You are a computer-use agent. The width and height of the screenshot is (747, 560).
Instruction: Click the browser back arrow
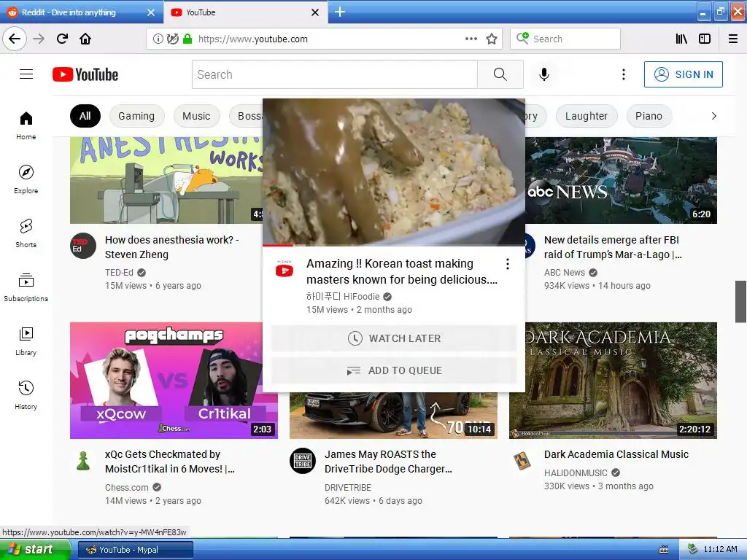pyautogui.click(x=15, y=39)
